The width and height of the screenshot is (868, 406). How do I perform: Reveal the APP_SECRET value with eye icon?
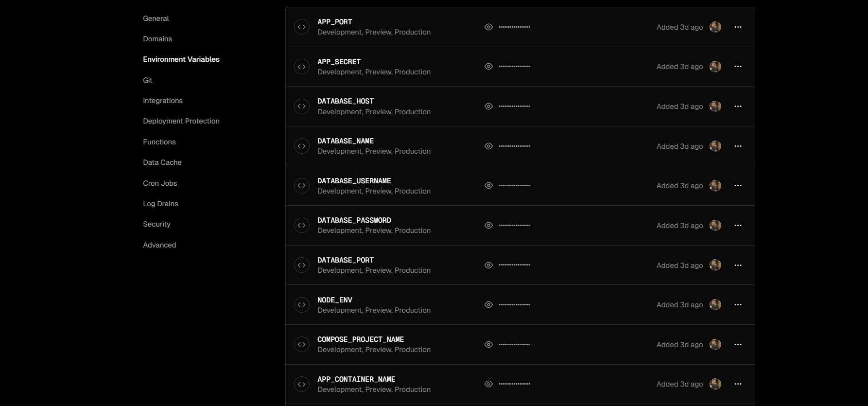click(488, 67)
